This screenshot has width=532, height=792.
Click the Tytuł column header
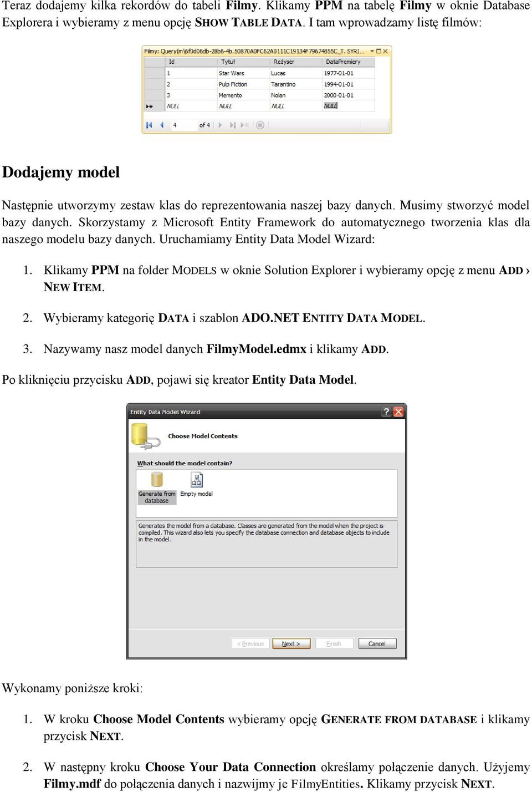click(244, 62)
